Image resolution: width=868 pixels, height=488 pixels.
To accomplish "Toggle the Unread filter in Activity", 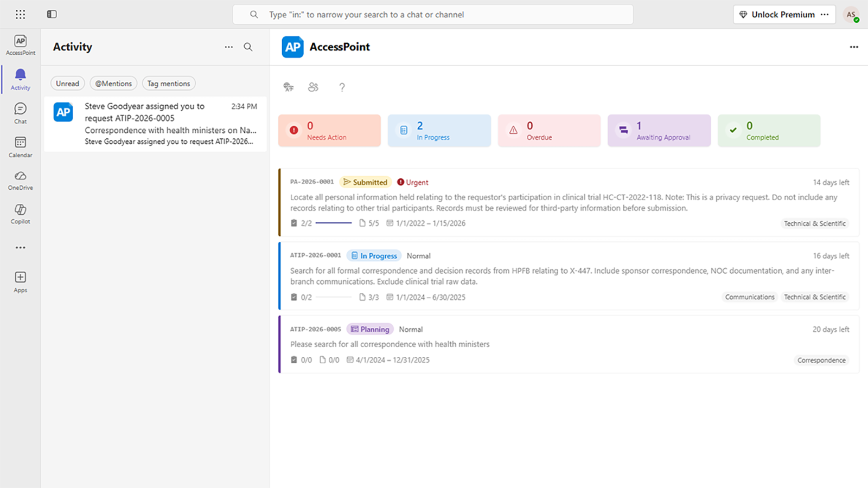I will (67, 83).
